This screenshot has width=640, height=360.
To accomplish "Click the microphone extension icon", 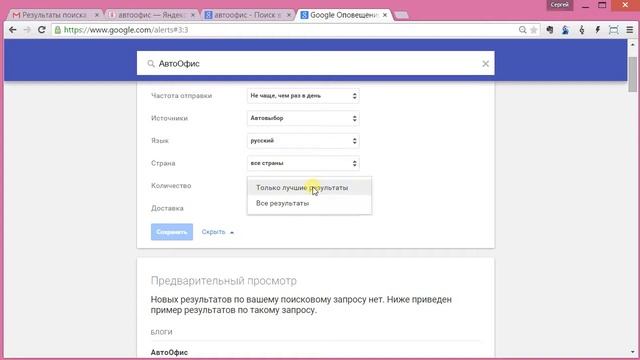I will pos(582,30).
